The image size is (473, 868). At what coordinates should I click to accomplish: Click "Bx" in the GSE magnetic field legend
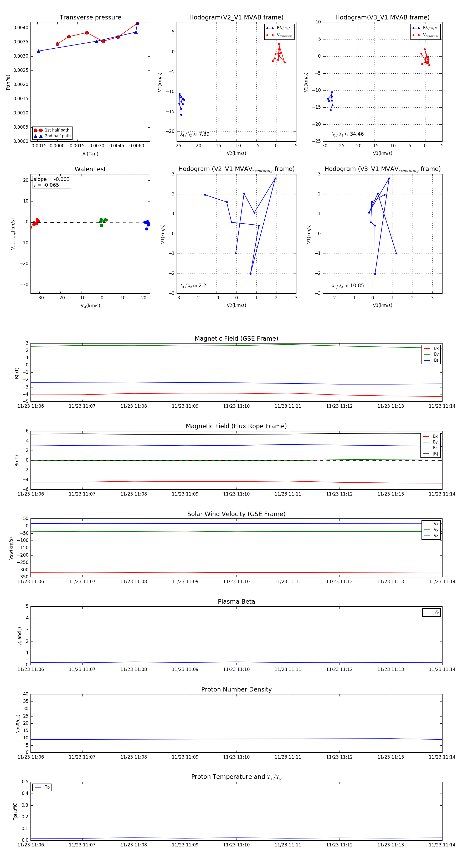tap(436, 349)
